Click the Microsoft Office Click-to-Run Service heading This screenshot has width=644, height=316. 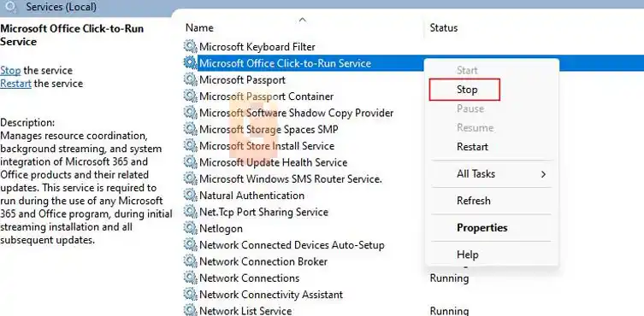(x=72, y=35)
